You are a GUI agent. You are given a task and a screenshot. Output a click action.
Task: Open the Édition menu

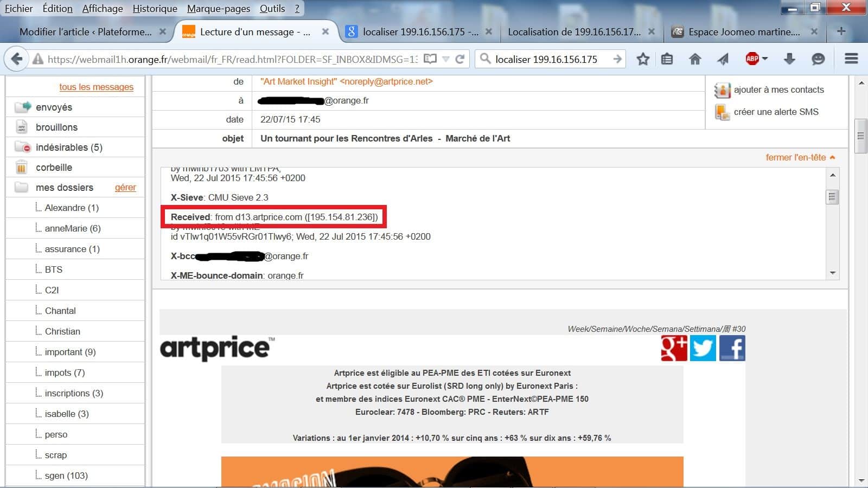point(58,9)
